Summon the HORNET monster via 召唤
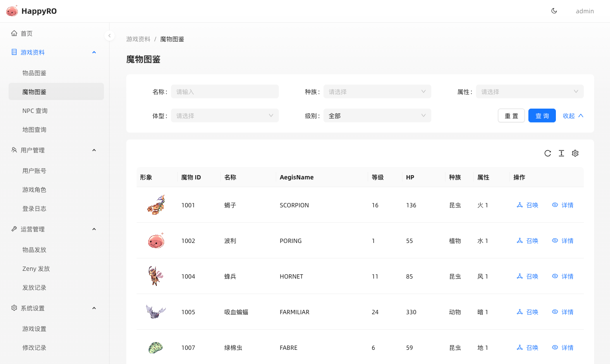The width and height of the screenshot is (610, 364). coord(528,276)
